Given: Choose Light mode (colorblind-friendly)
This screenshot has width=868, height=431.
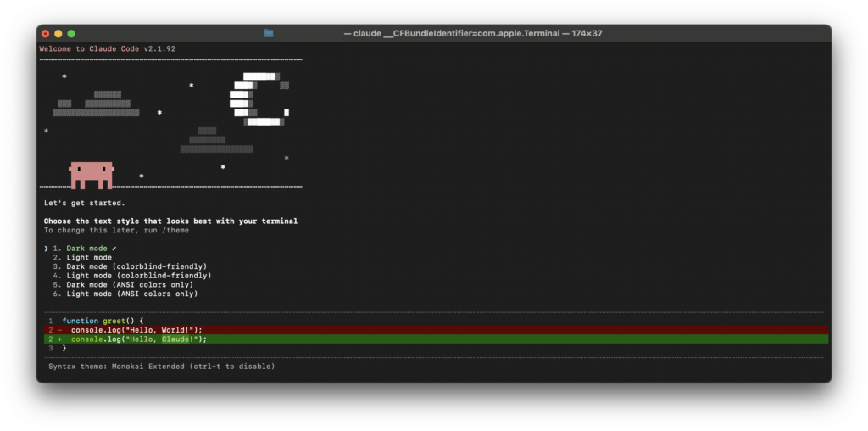Looking at the screenshot, I should [x=138, y=276].
